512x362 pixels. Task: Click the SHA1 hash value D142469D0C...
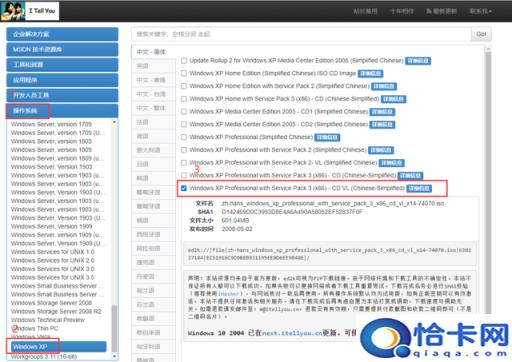click(x=292, y=212)
